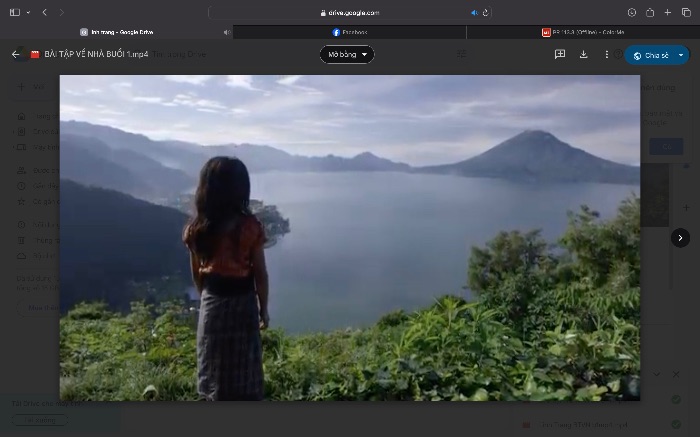Click the dimmed Drive home icon in the sidebar
The height and width of the screenshot is (437, 700).
[x=21, y=117]
